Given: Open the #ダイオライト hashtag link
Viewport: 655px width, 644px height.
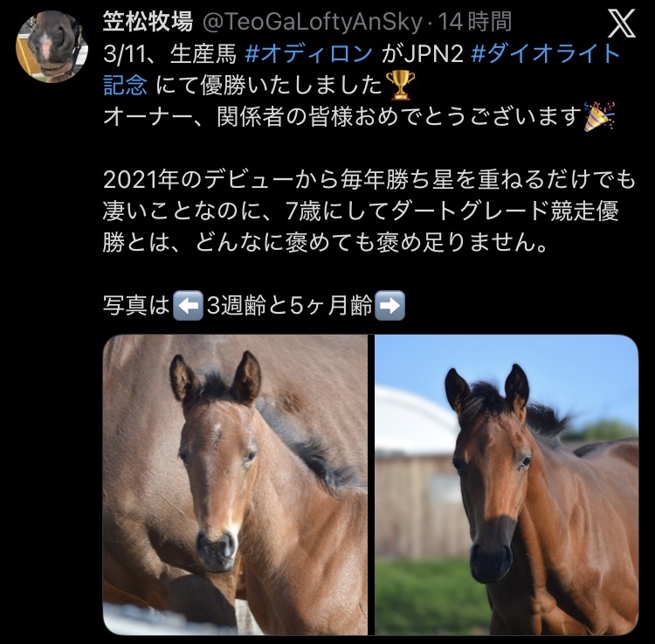Looking at the screenshot, I should [x=545, y=54].
